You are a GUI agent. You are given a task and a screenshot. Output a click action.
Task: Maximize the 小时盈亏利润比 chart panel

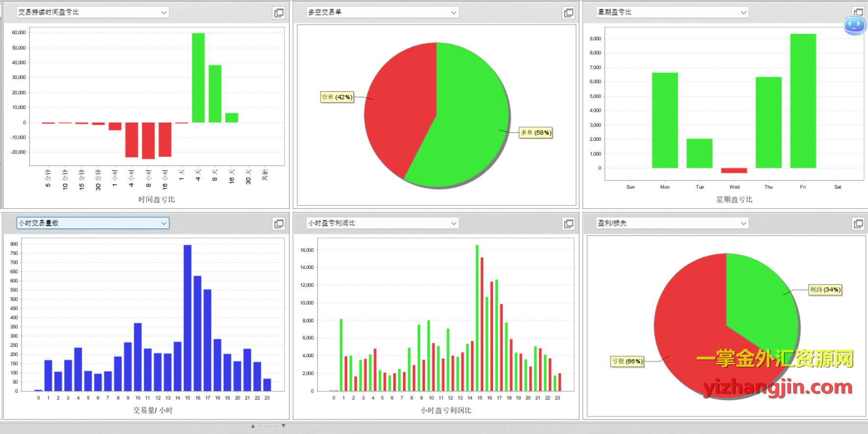tap(568, 224)
